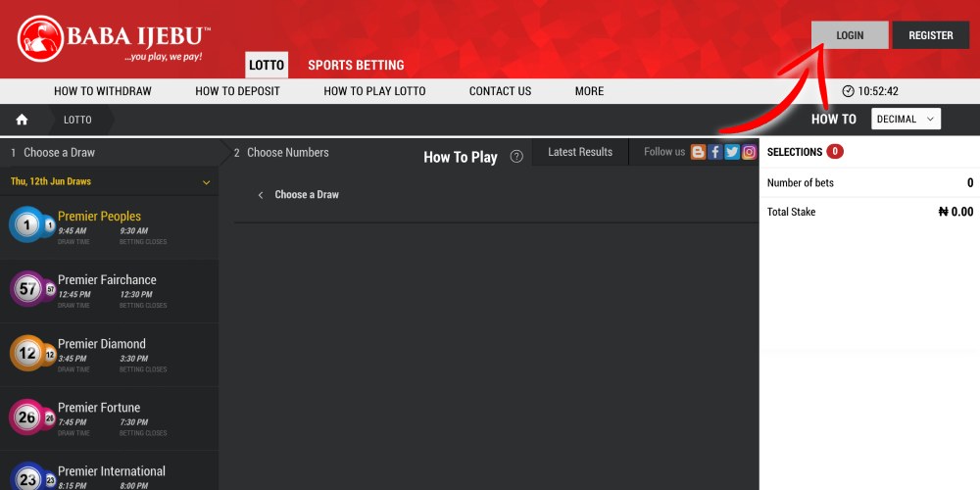Image resolution: width=980 pixels, height=490 pixels.
Task: Click Premier Fairchance 12:30 PM betting closes
Action: pos(134,294)
